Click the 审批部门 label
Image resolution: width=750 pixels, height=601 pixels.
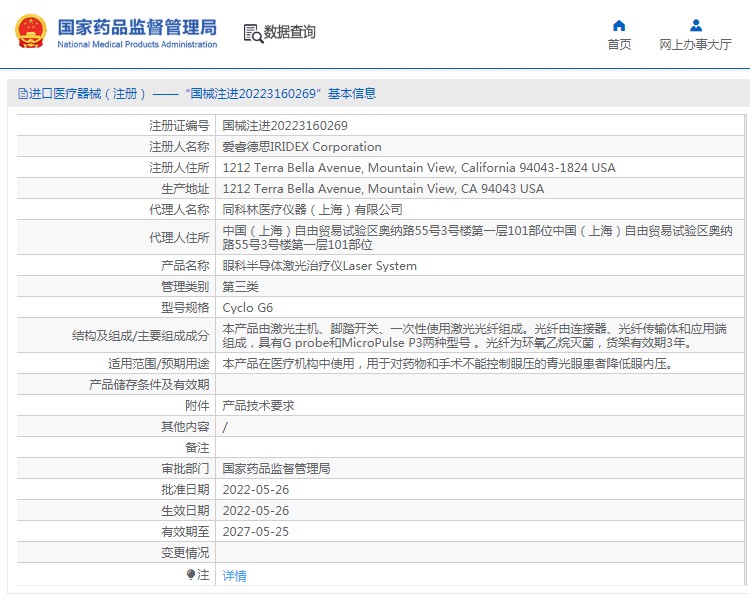[185, 469]
